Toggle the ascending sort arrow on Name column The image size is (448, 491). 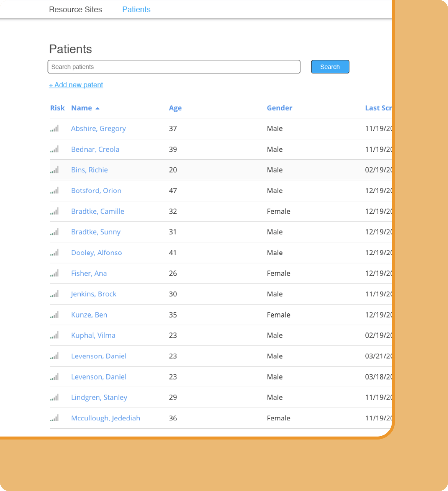pyautogui.click(x=97, y=108)
